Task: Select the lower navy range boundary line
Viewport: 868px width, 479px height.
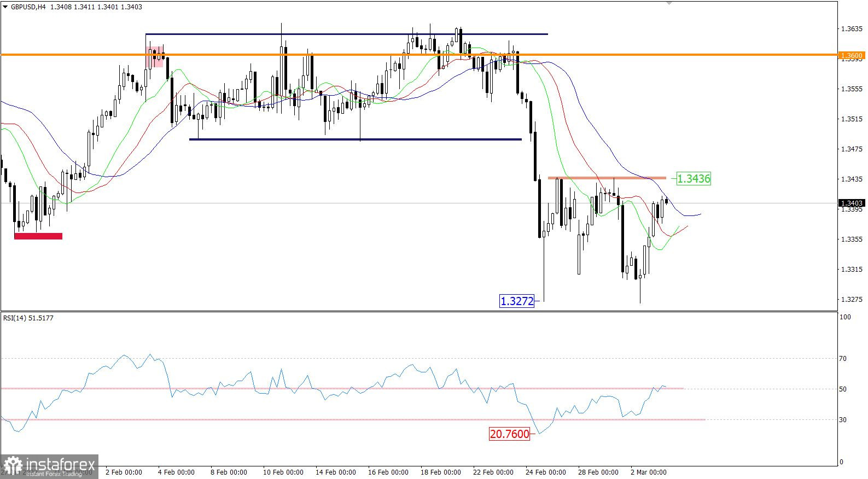Action: click(356, 139)
